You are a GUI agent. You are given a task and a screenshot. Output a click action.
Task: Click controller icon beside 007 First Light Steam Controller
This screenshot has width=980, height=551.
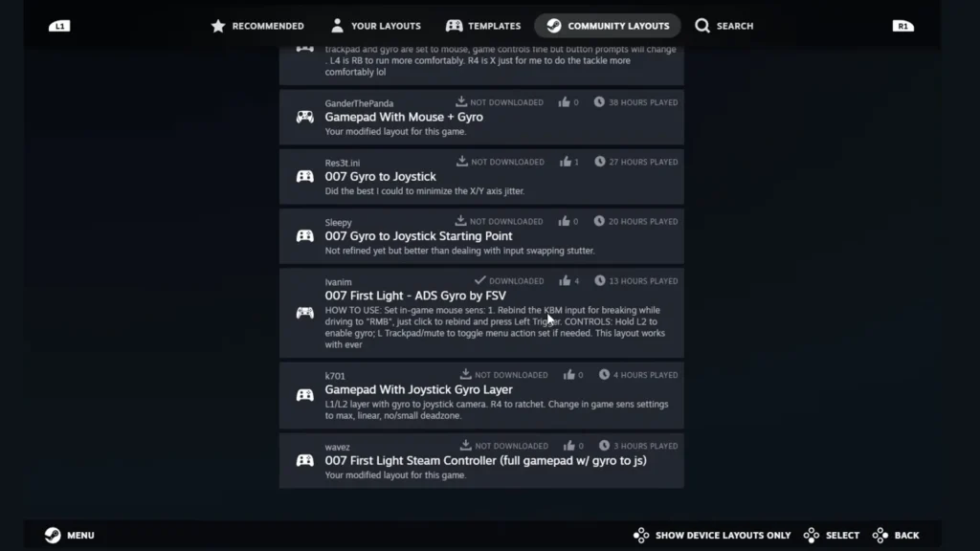(x=305, y=460)
